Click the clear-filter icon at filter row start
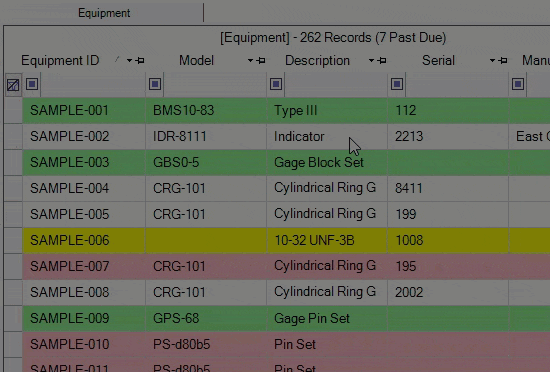The width and height of the screenshot is (550, 372). 13,84
